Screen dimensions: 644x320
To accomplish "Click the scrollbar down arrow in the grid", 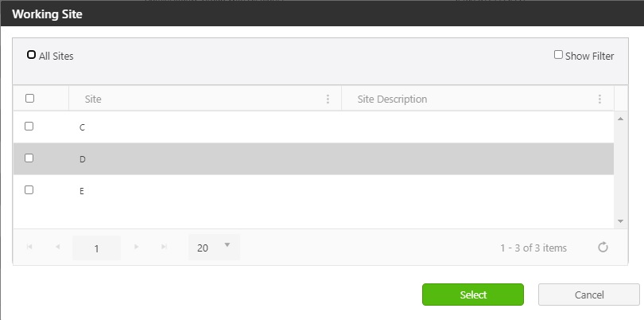I will (620, 221).
